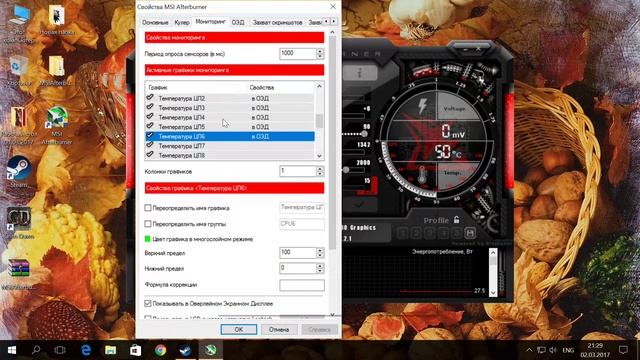640x360 pixels.
Task: Click the Отмена button
Action: coord(279,329)
